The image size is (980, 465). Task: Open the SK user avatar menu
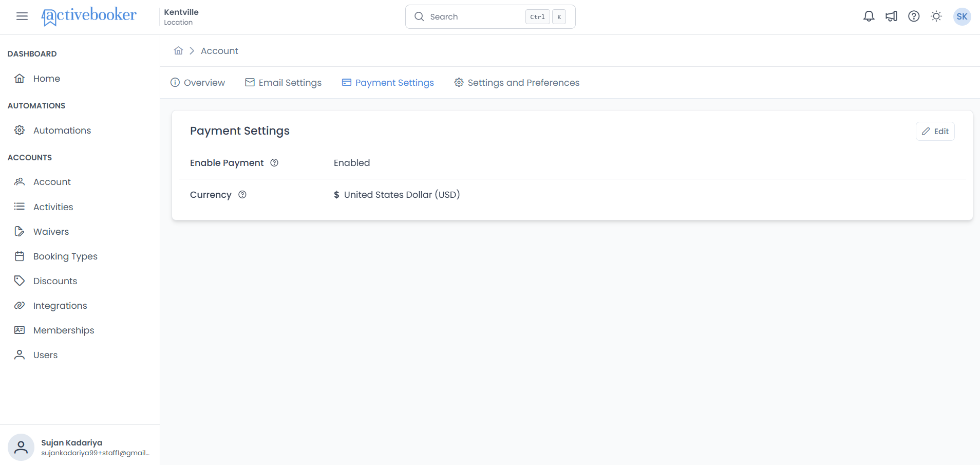[x=962, y=16]
